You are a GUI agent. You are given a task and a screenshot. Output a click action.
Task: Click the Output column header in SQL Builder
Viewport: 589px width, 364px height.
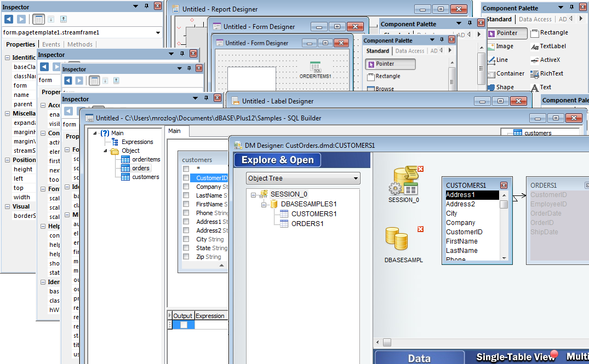click(x=182, y=316)
